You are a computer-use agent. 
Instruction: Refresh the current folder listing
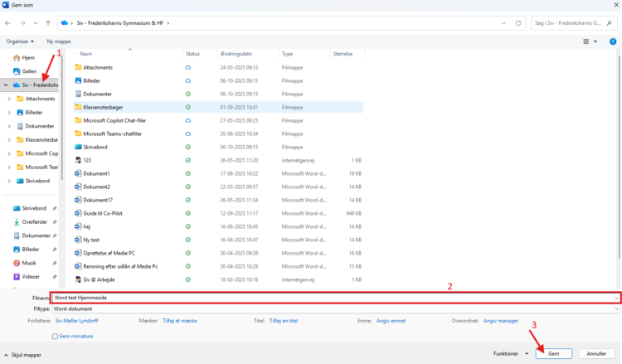coord(518,23)
